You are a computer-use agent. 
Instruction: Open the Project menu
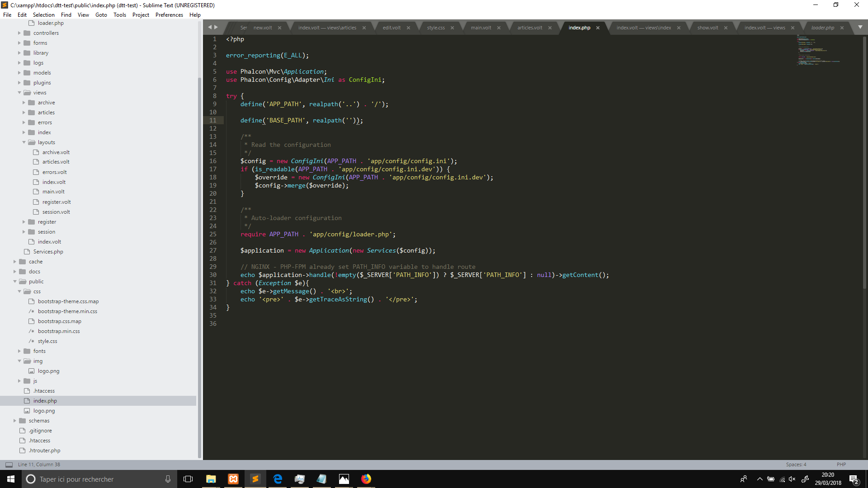[141, 15]
